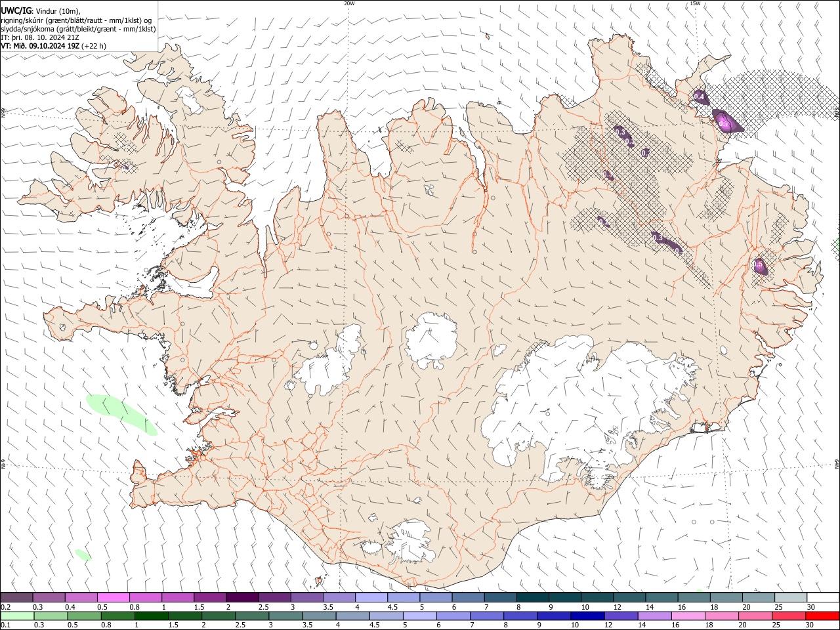The width and height of the screenshot is (840, 630).
Task: Click the 'IT: þri. 08. 10. 2024 21Z' text
Action: pos(41,37)
